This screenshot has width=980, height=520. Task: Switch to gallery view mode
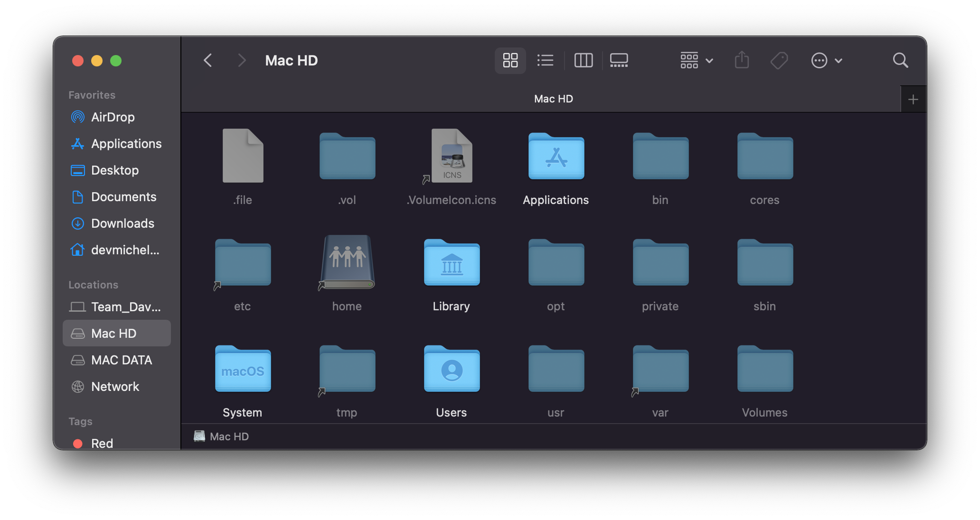[x=619, y=60]
